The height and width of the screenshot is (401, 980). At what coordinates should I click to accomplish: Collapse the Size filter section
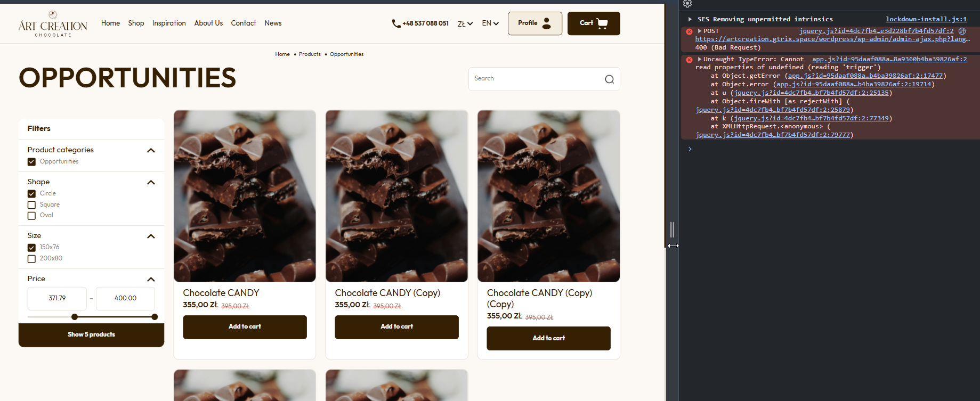[x=151, y=236]
